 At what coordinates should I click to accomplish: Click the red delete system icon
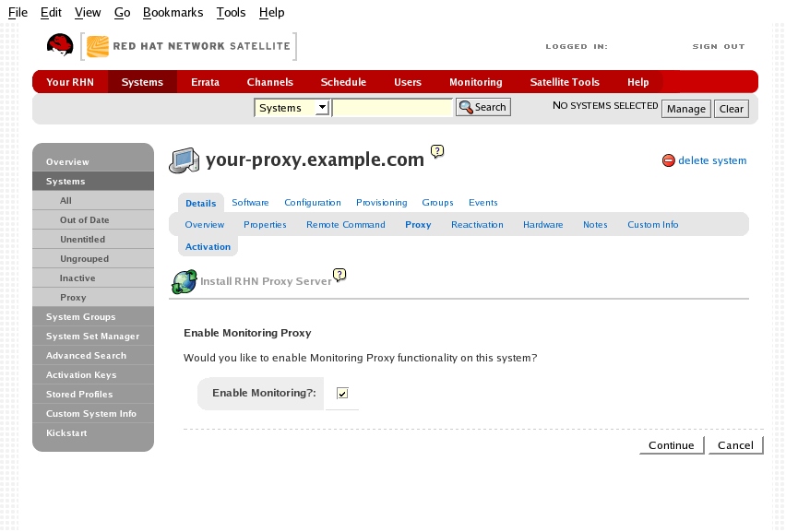[x=668, y=160]
